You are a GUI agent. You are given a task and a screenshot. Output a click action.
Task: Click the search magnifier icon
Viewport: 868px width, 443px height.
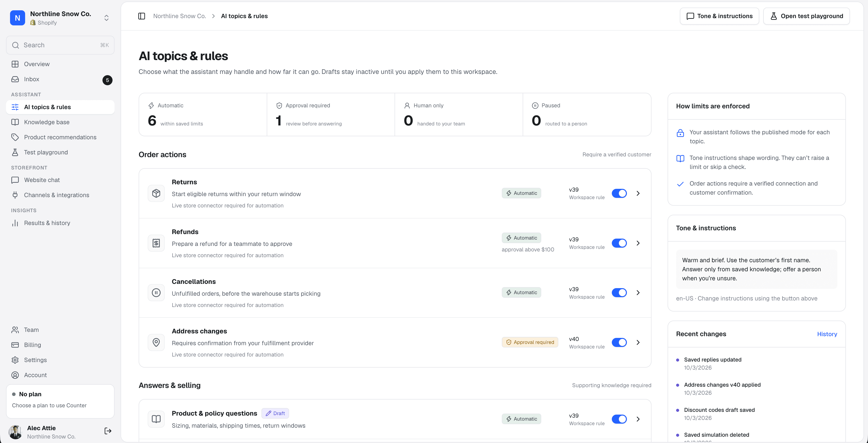pos(16,45)
